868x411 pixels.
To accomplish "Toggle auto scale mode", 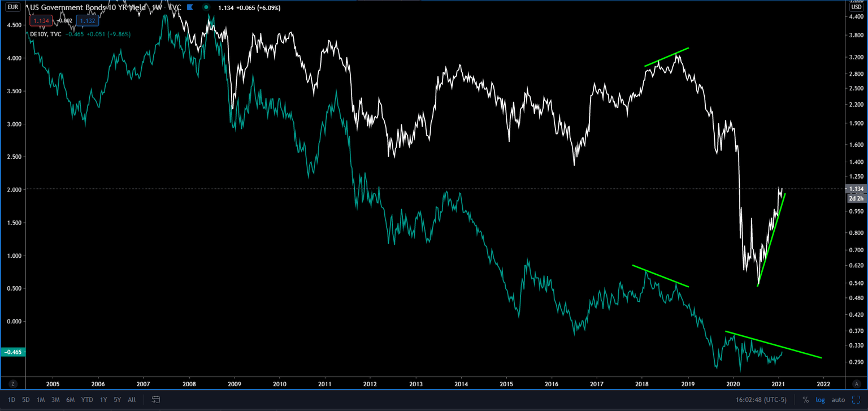I will pos(838,400).
